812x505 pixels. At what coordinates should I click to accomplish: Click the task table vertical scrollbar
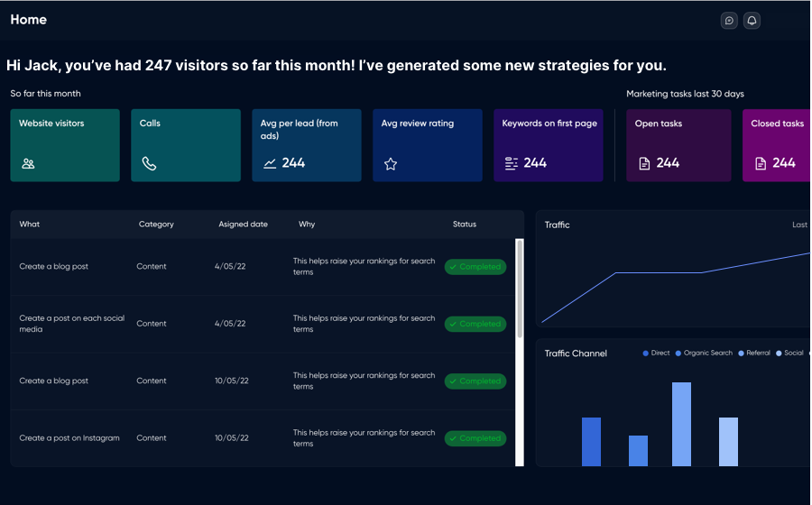519,289
